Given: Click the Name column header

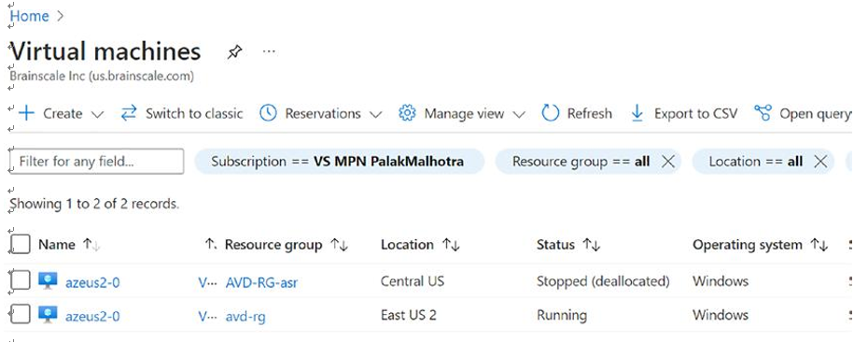Looking at the screenshot, I should [x=56, y=245].
